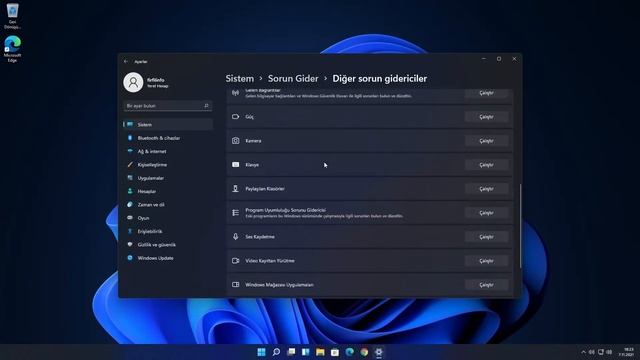This screenshot has height=360, width=640.
Task: Open Widgets from the taskbar
Action: (306, 352)
